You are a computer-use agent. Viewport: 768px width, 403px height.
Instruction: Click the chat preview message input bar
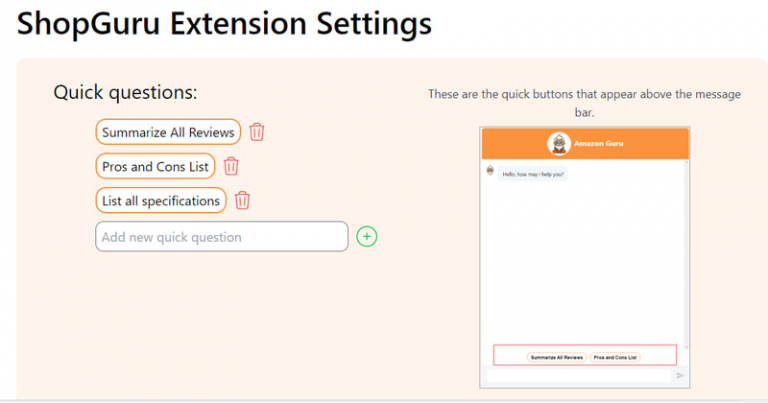tap(577, 376)
